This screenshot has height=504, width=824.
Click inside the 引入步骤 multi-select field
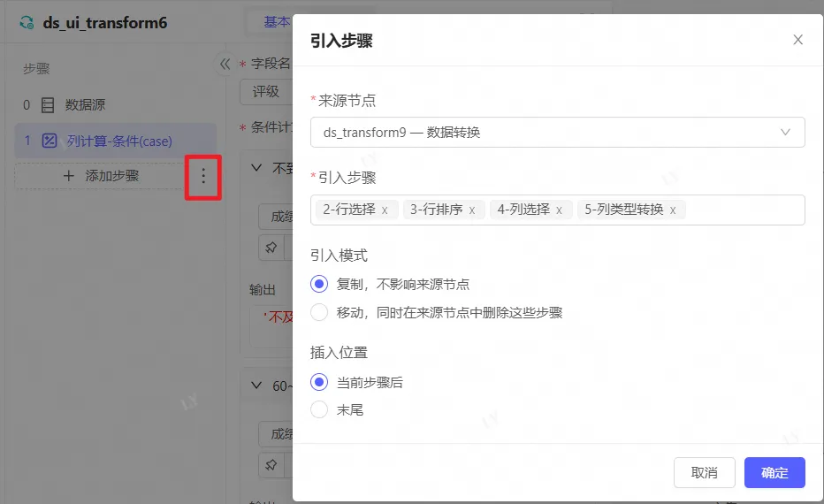coord(743,210)
